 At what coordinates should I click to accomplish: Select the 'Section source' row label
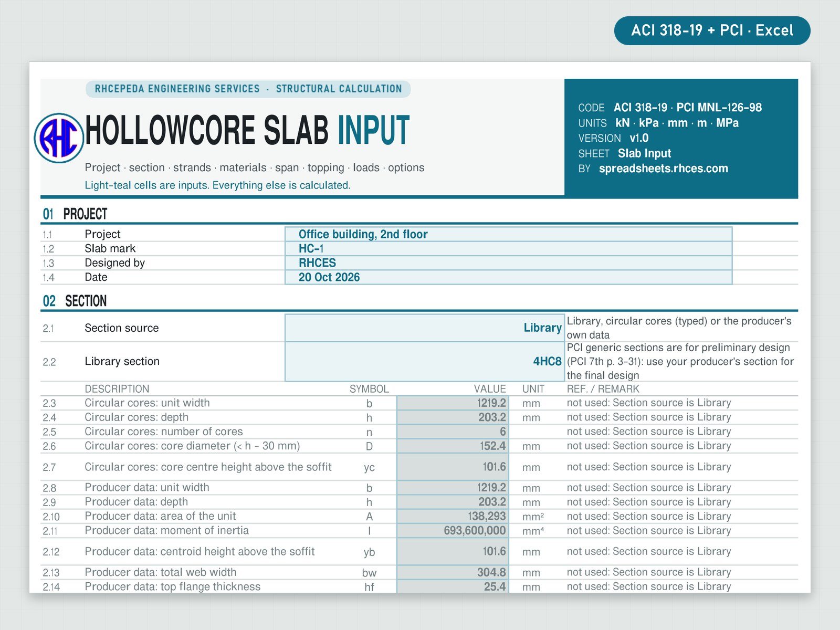(122, 328)
